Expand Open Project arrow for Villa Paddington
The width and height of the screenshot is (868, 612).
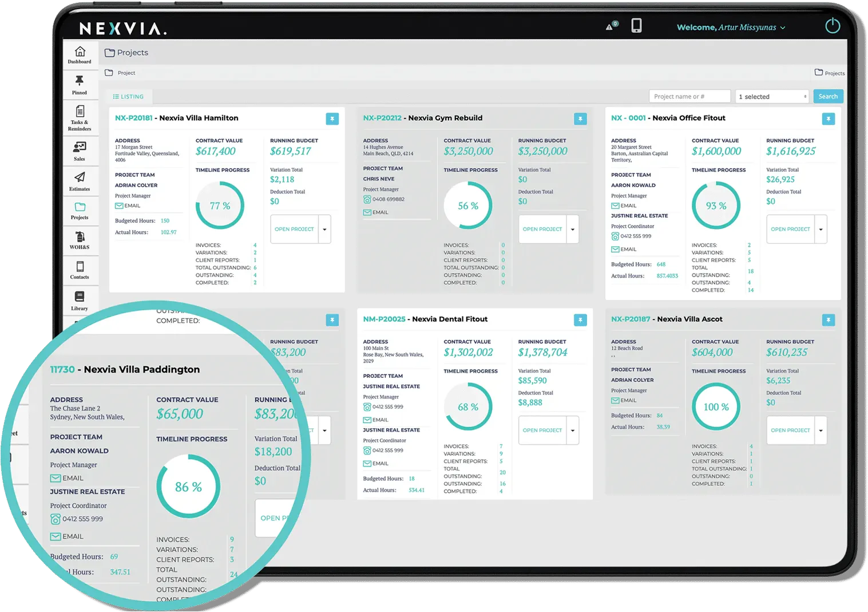point(324,431)
